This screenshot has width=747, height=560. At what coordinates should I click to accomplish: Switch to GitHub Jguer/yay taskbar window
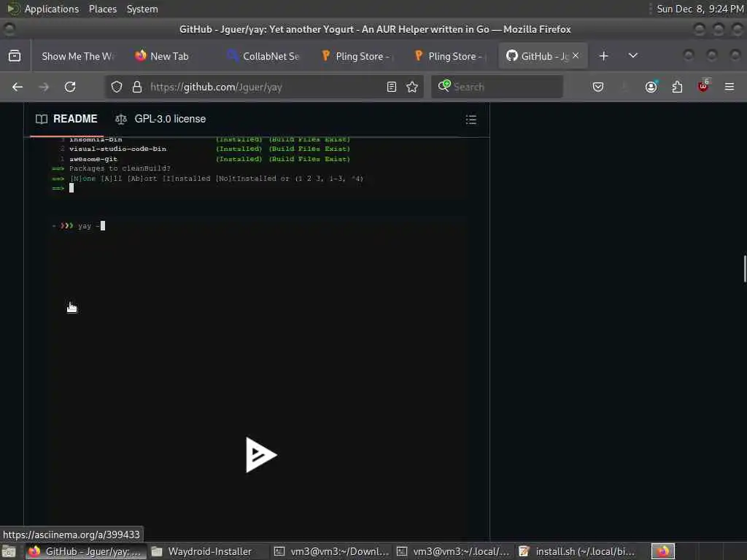pos(85,551)
